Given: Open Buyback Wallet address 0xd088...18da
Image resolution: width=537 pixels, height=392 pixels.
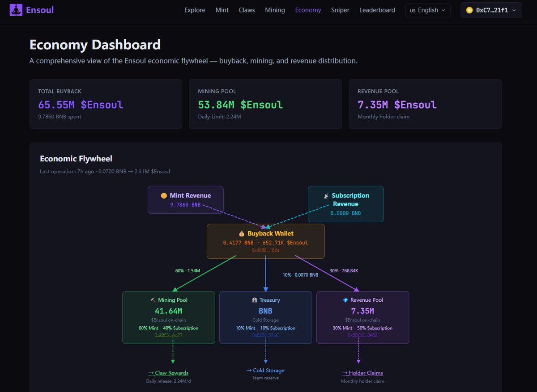Looking at the screenshot, I should click(x=265, y=250).
